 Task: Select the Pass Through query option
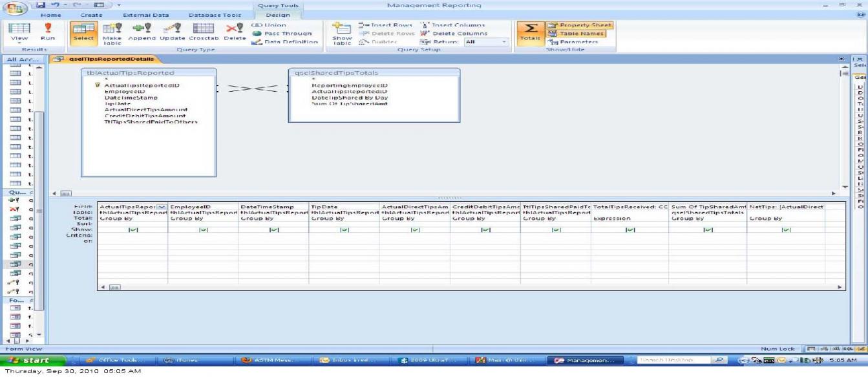tap(282, 34)
